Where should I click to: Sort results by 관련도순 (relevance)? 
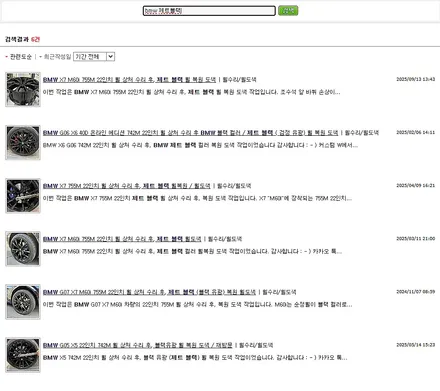(21, 57)
